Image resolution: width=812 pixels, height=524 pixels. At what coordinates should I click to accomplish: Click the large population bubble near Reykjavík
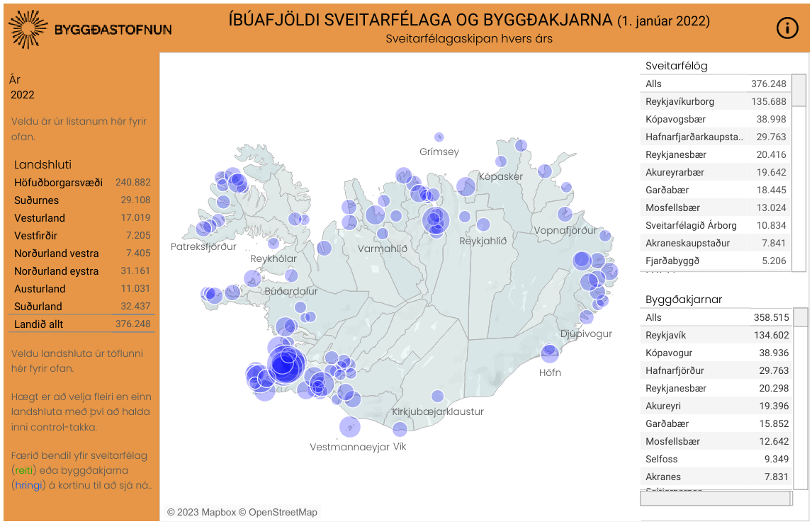coord(286,363)
